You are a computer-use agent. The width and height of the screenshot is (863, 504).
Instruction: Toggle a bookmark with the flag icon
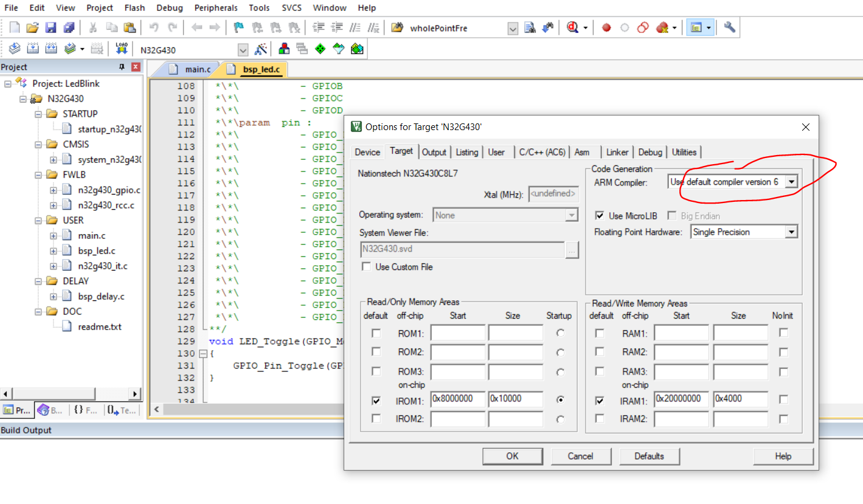click(x=239, y=27)
